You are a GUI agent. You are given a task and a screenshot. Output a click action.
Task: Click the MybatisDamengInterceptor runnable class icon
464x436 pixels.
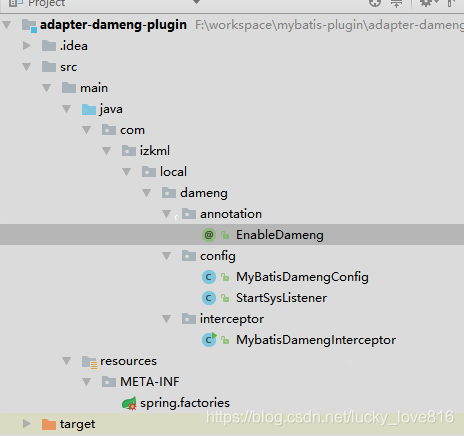click(209, 340)
